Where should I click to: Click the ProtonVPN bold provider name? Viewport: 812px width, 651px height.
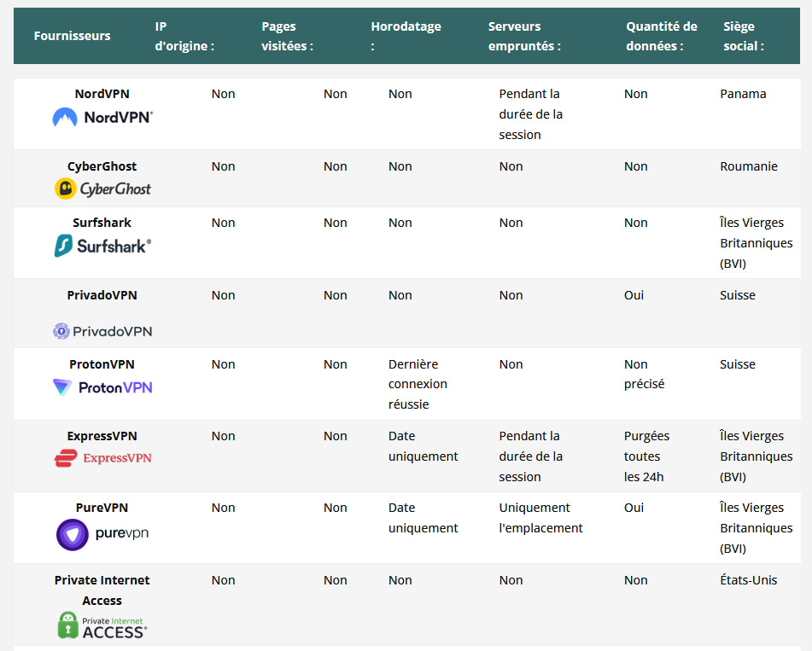point(102,364)
